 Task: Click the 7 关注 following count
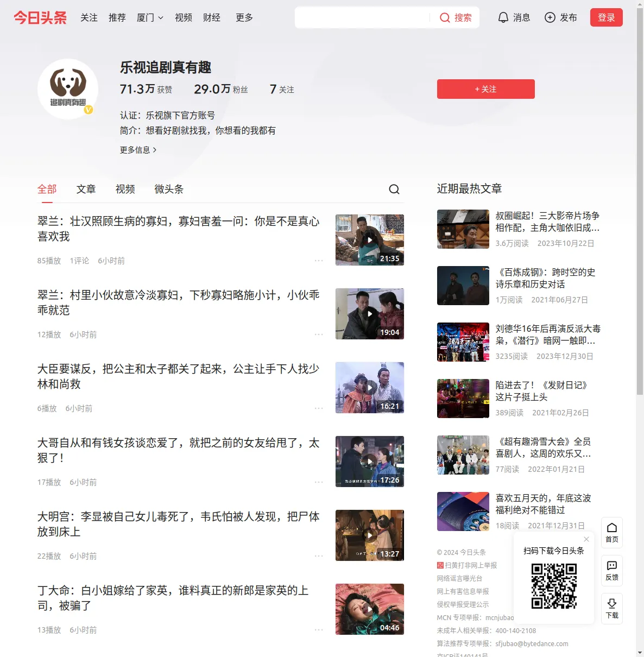(x=282, y=89)
